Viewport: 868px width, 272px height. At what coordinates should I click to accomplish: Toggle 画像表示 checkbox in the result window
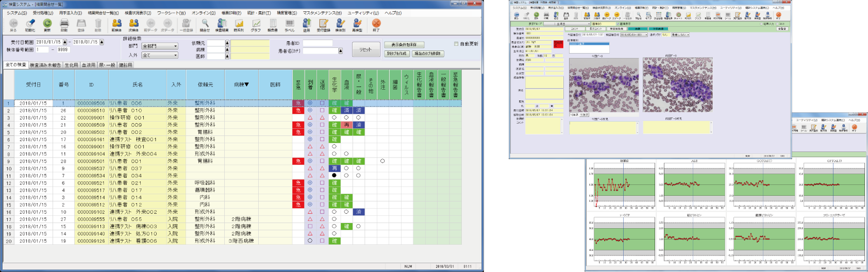point(618,24)
